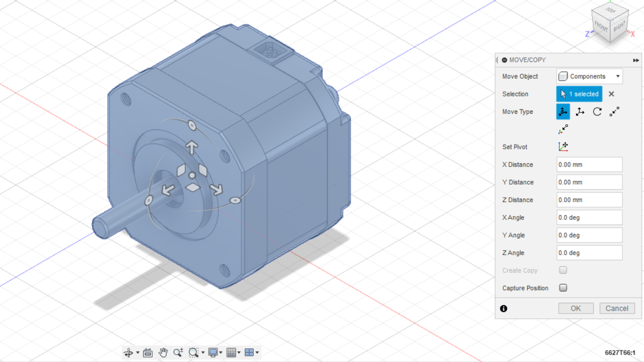Image resolution: width=644 pixels, height=362 pixels.
Task: Click the rotation handle on the motor shaft
Action: 148,201
